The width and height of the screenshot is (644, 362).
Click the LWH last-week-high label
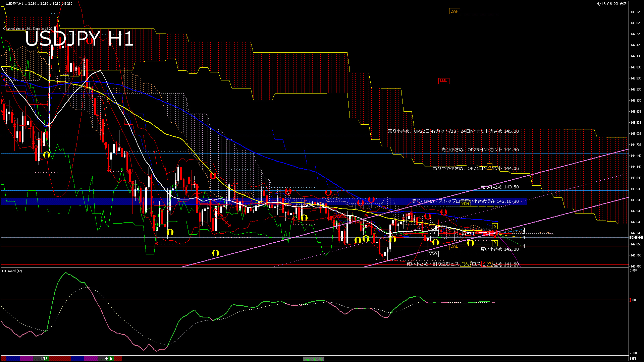pyautogui.click(x=454, y=11)
